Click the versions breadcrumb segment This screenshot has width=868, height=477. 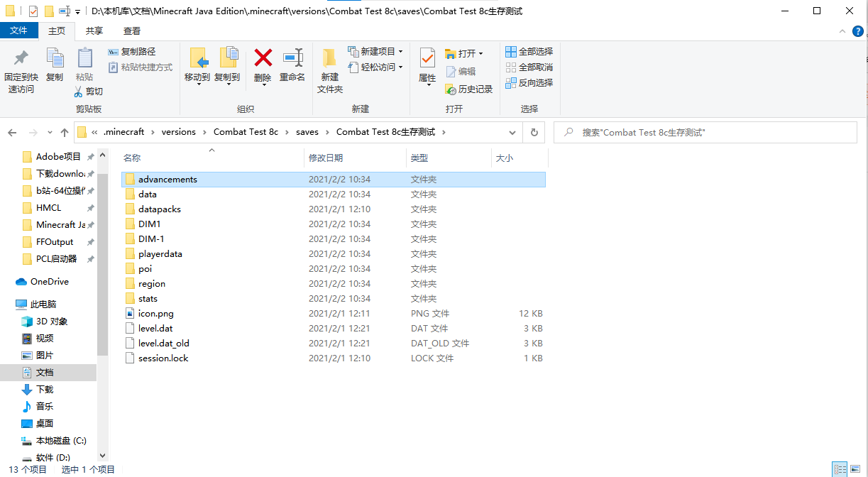click(179, 132)
